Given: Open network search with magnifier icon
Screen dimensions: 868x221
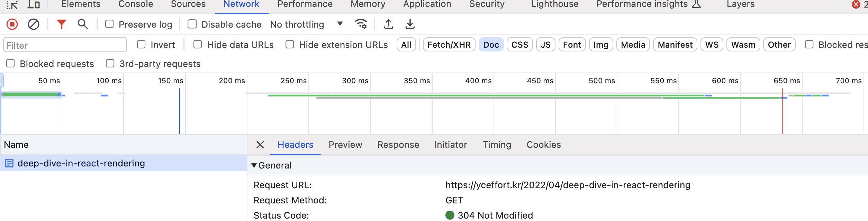Looking at the screenshot, I should [x=83, y=24].
